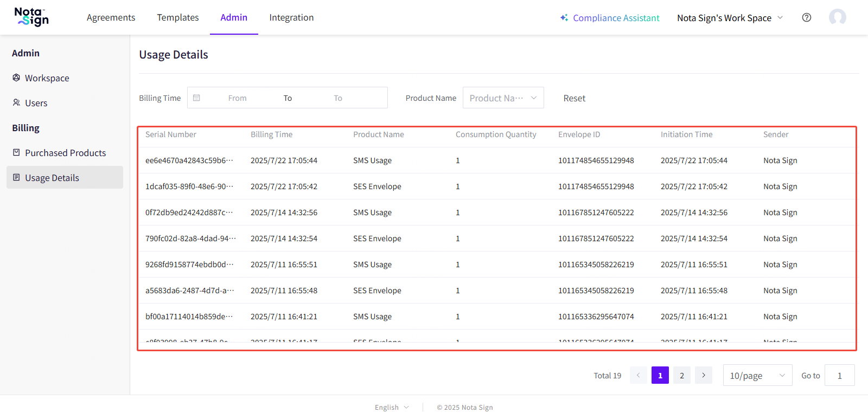Go to the Integration tab
Viewport: 868px width, 419px height.
(291, 17)
